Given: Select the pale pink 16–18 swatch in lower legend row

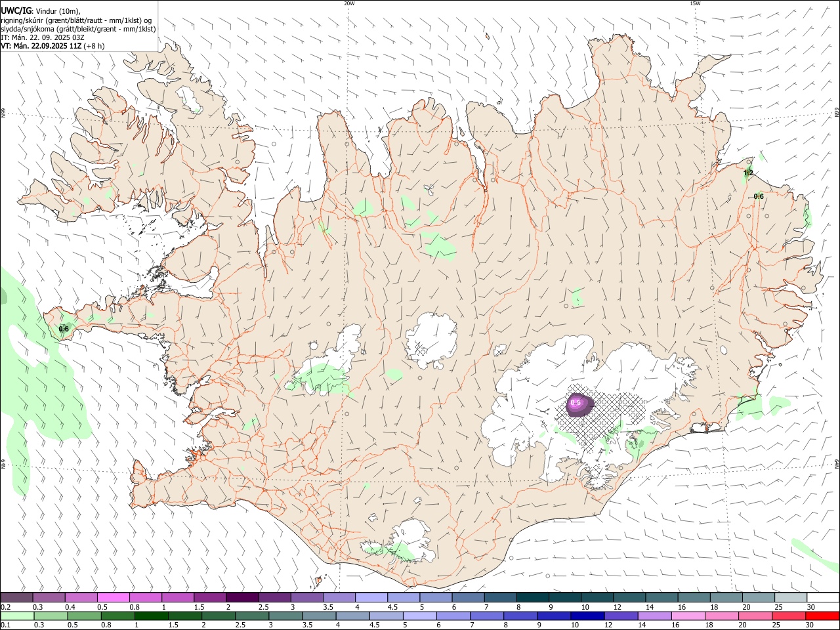Looking at the screenshot, I should tap(689, 616).
